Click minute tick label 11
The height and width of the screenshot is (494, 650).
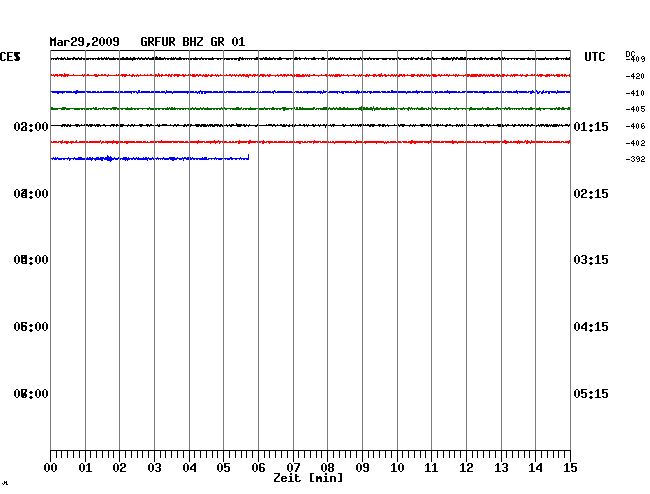point(431,468)
